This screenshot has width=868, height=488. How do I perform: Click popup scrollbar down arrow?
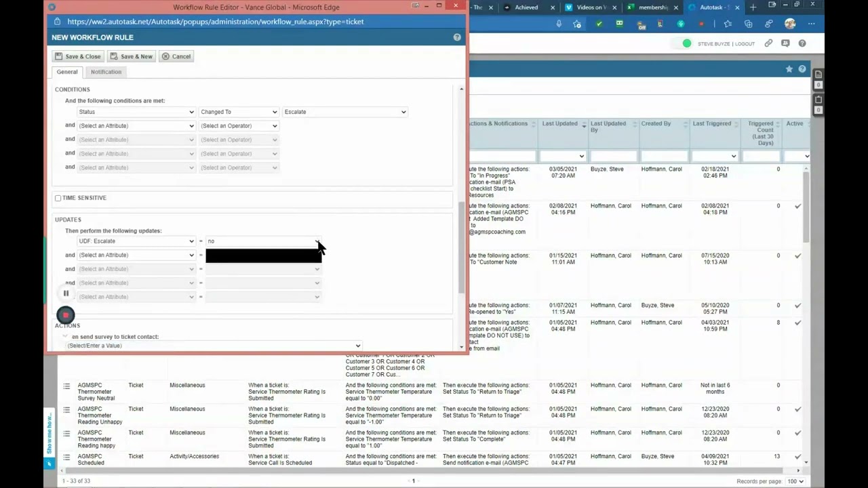click(x=462, y=347)
